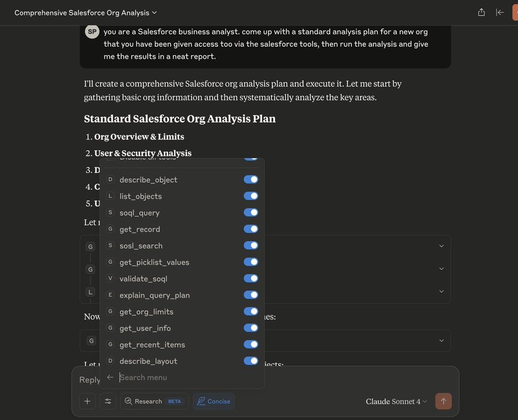This screenshot has height=420, width=518.
Task: Click the Concise style icon button
Action: [x=214, y=401]
